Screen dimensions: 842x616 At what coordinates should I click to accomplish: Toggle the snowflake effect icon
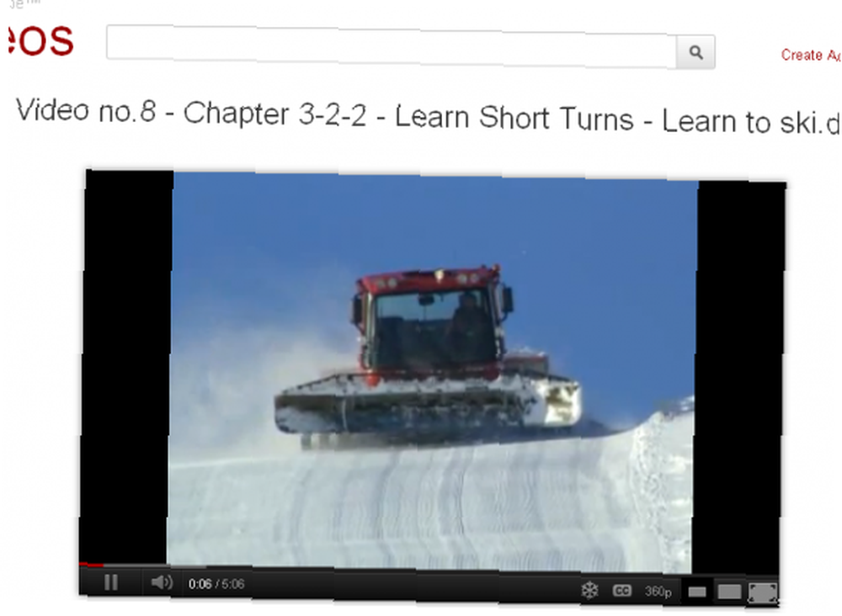pos(589,590)
